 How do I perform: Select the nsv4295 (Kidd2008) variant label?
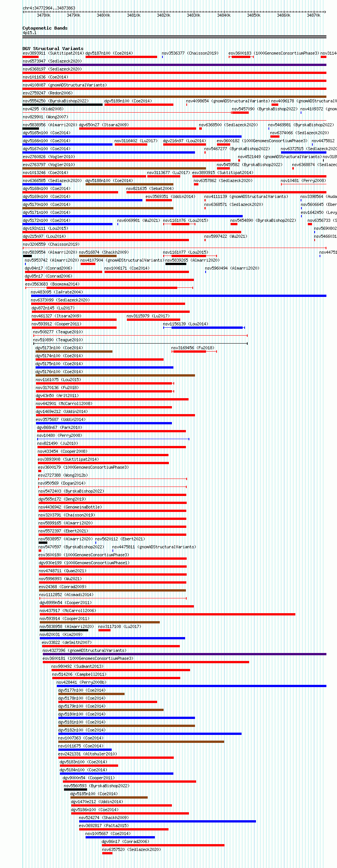point(43,109)
